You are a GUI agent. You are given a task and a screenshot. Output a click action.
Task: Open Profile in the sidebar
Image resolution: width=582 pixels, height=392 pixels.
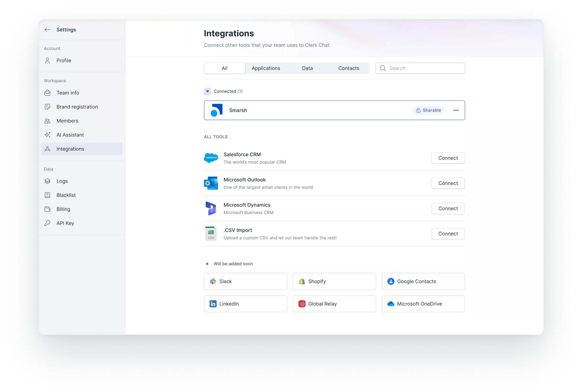(x=82, y=60)
